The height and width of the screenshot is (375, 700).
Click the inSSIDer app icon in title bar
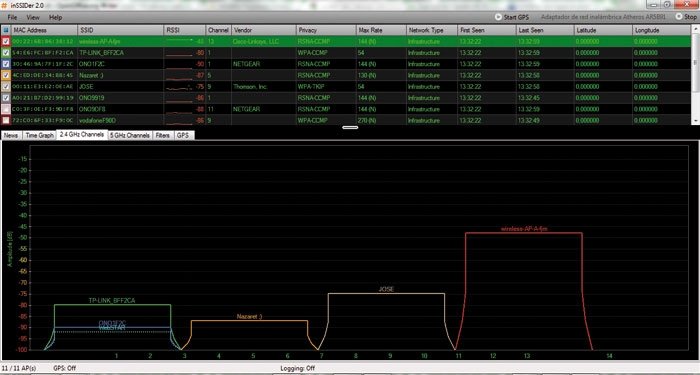[4, 4]
